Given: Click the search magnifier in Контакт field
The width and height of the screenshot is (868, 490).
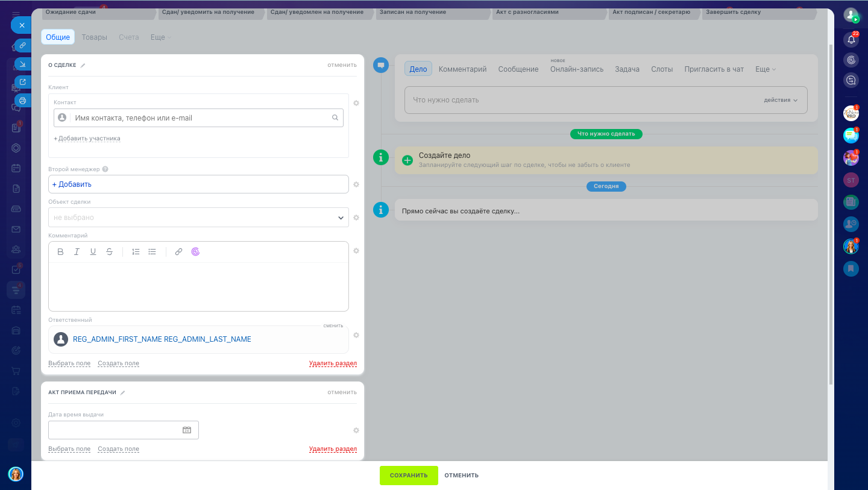Looking at the screenshot, I should click(x=335, y=118).
